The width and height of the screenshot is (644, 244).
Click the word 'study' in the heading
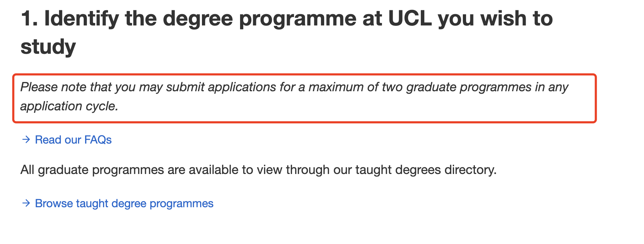pyautogui.click(x=48, y=47)
